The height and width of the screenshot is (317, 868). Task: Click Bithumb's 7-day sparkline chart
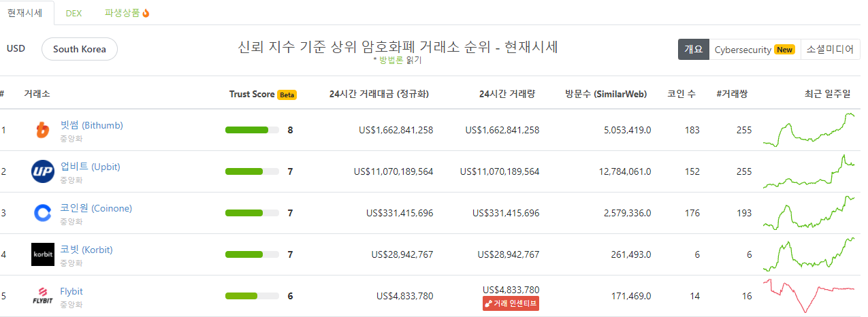coord(809,129)
